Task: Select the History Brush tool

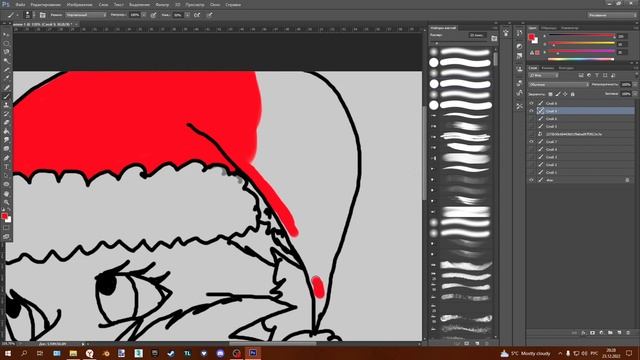Action: click(7, 114)
